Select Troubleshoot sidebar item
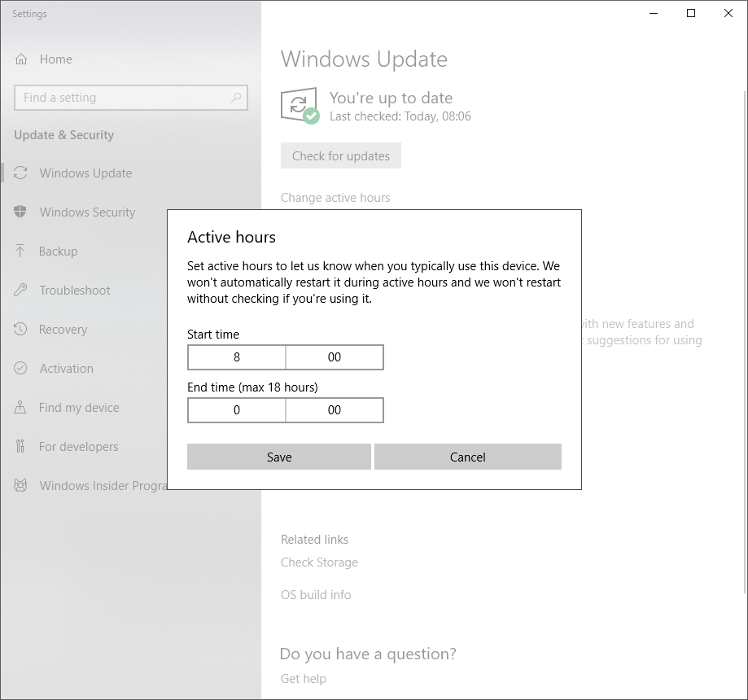This screenshot has width=748, height=700. pyautogui.click(x=84, y=290)
